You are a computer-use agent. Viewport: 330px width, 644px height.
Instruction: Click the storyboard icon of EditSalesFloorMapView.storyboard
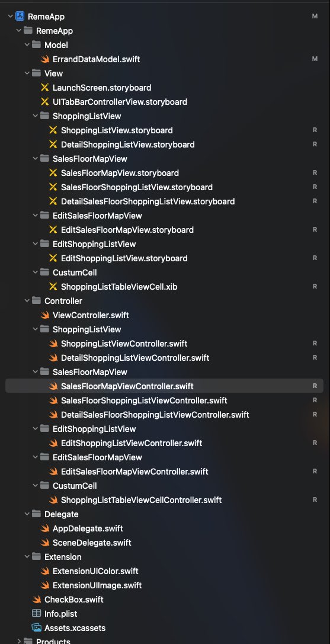(x=53, y=230)
